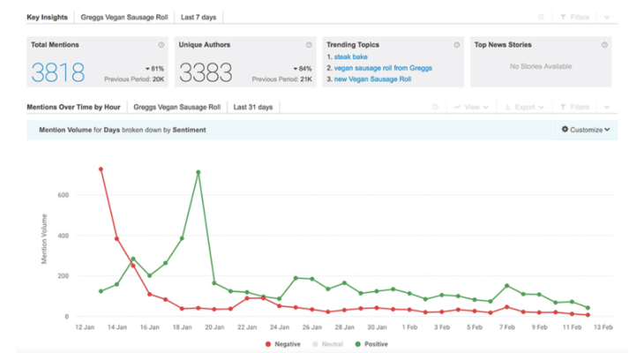644x353 pixels.
Task: Toggle Neutral series in chart legend
Action: (328, 344)
